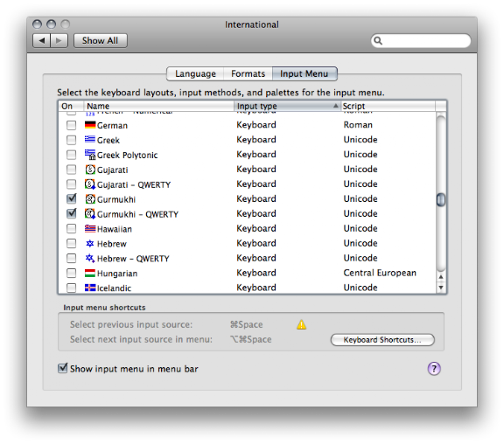Viewport: 504px width, 444px height.
Task: Enable the Gujarati checkbox
Action: coord(71,170)
